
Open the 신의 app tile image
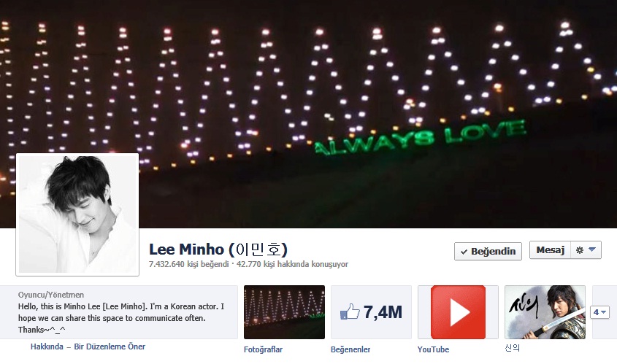(x=545, y=312)
